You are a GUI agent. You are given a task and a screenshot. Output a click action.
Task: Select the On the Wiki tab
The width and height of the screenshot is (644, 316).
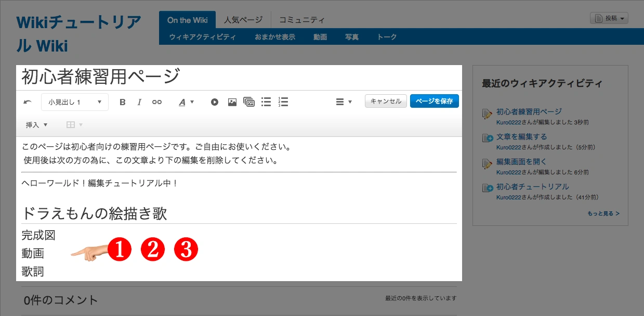pos(187,20)
